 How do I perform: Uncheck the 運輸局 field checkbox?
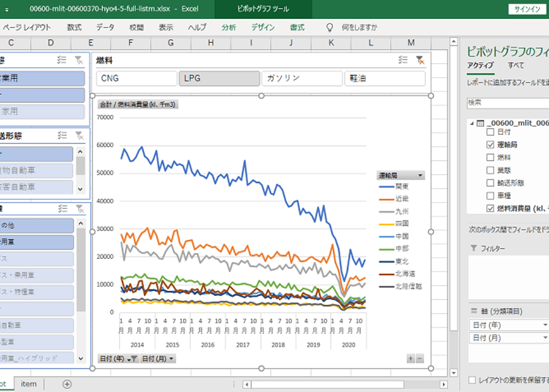pyautogui.click(x=490, y=144)
